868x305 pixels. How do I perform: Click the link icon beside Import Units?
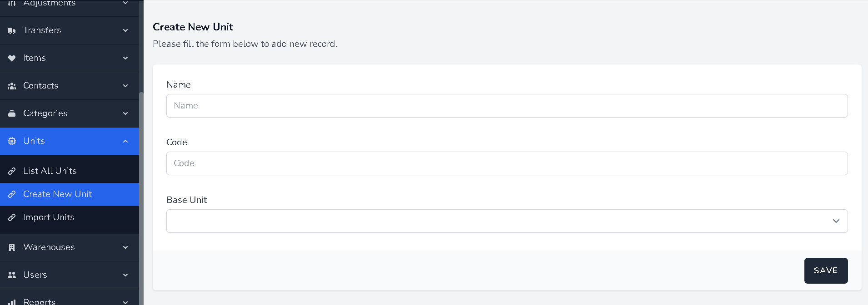tap(12, 217)
